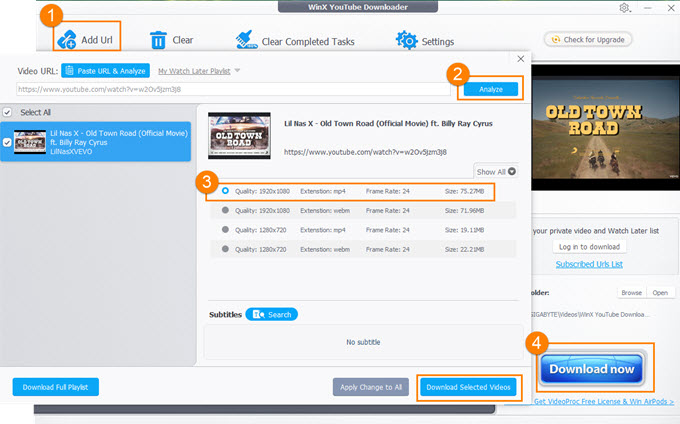Click the Clear Completed Tasks broom icon
Screen dimensions: 680x424
tap(246, 39)
